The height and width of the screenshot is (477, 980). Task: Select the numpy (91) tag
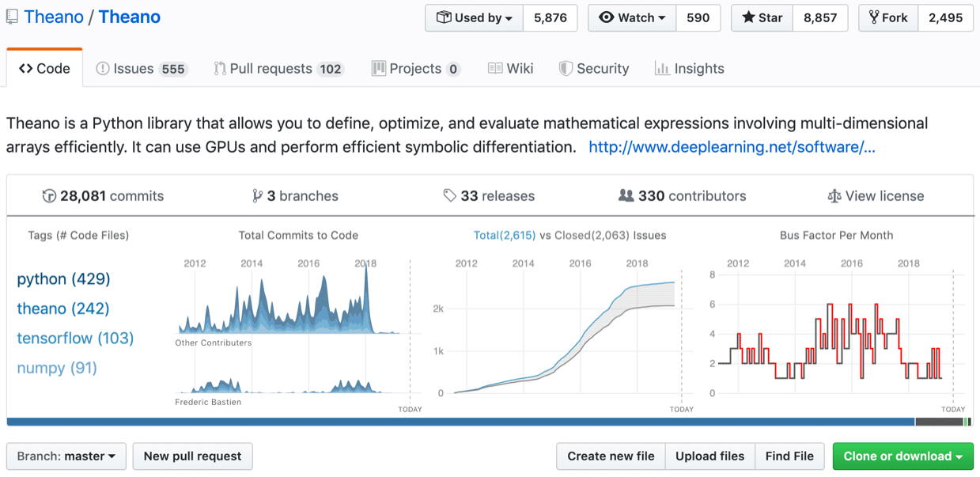57,368
